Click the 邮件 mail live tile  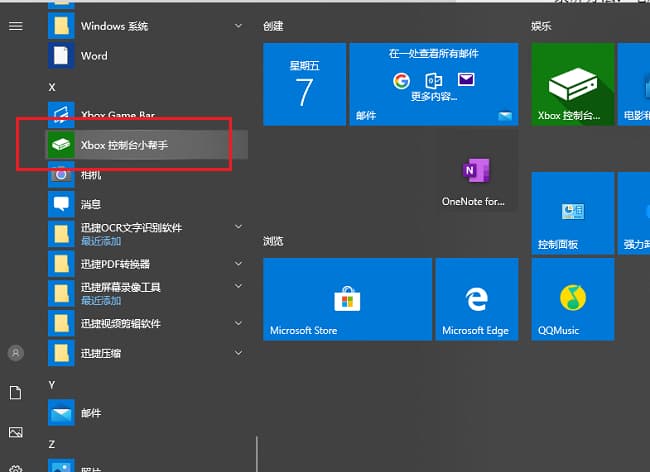(433, 84)
